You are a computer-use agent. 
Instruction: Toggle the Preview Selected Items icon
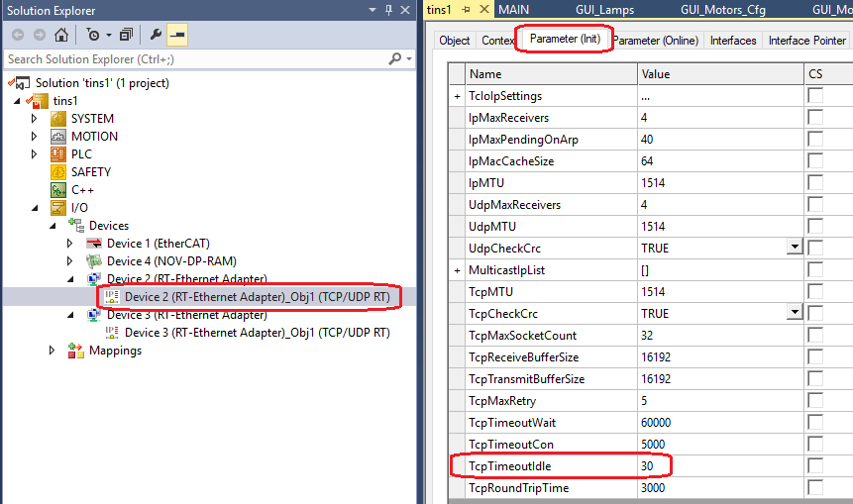177,35
